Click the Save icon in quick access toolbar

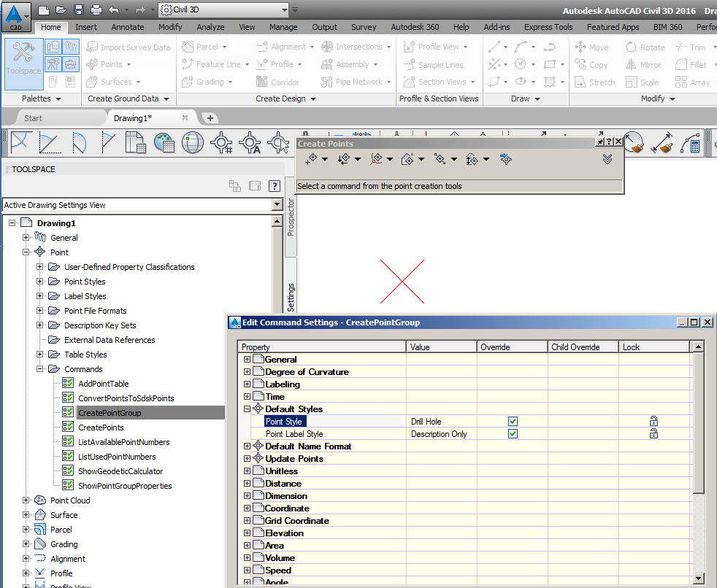pyautogui.click(x=79, y=9)
